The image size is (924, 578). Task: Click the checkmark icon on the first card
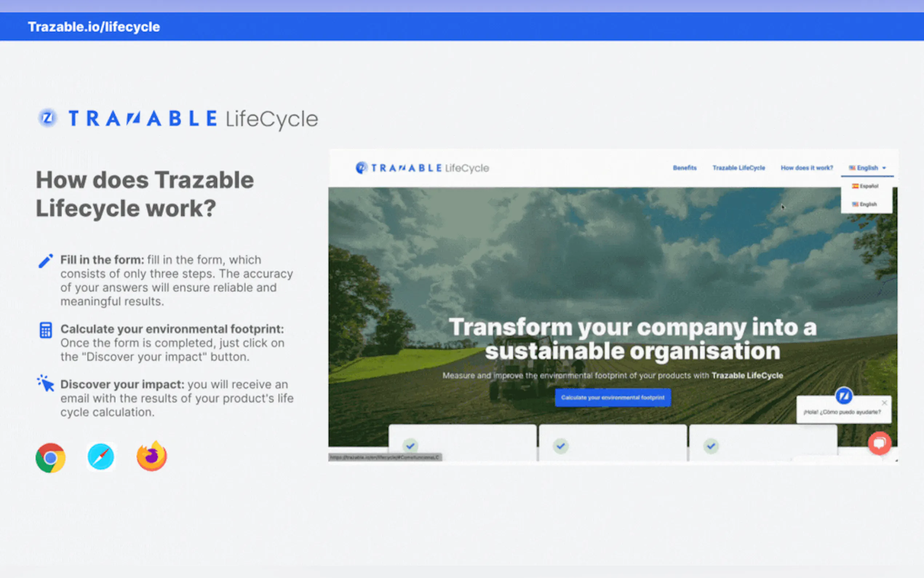pyautogui.click(x=410, y=446)
